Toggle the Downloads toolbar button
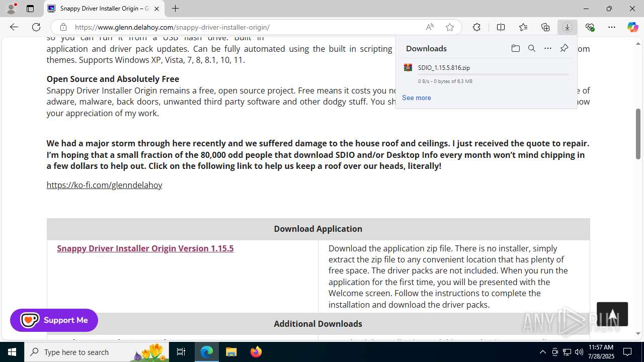Image resolution: width=644 pixels, height=362 pixels. tap(567, 27)
